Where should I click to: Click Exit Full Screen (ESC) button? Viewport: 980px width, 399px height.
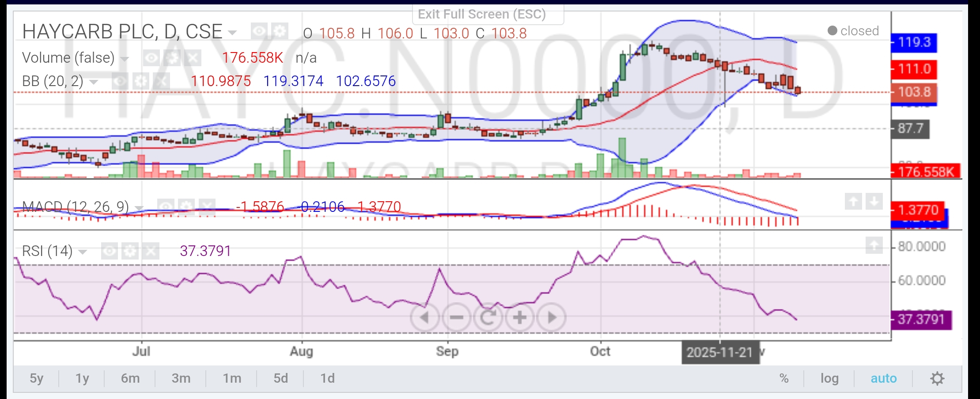coord(488,14)
